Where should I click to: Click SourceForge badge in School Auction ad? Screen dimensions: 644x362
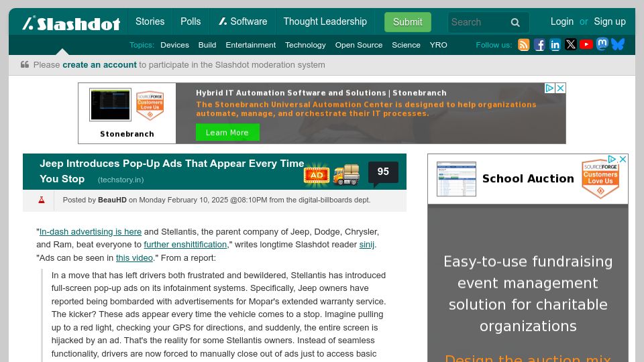(600, 179)
